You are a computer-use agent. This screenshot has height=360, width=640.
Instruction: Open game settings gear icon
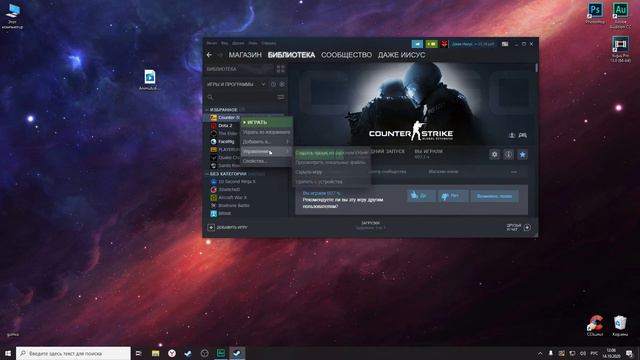pos(495,154)
